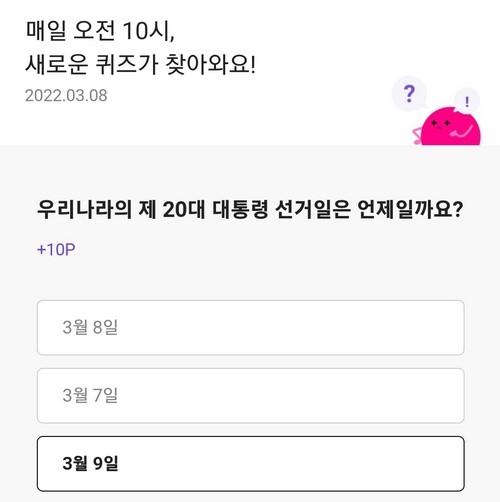Viewport: 500px width, 502px height.
Task: Tap the 10시 time in the heading
Action: pyautogui.click(x=148, y=31)
